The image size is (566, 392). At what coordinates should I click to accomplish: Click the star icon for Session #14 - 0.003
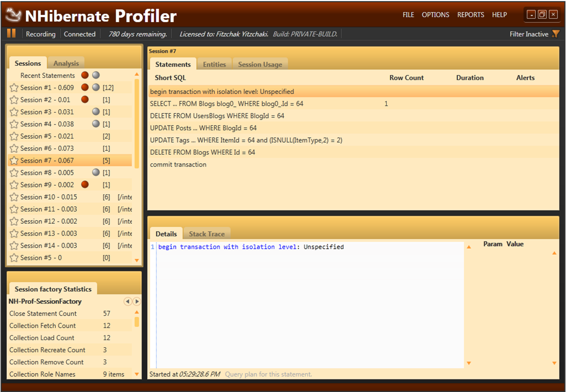(x=14, y=245)
